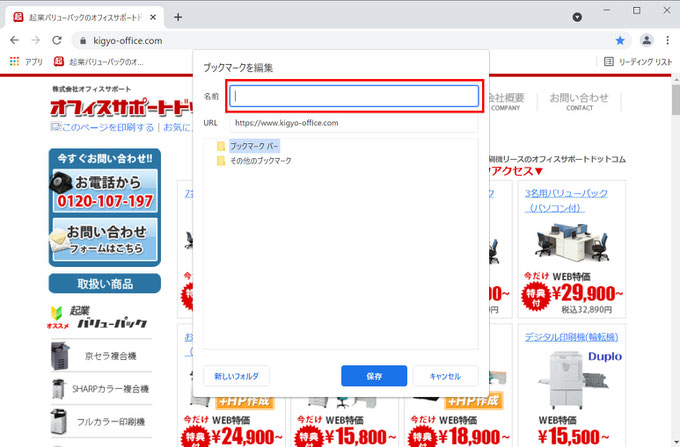Click address bar kigyo-office.com
This screenshot has width=680, height=447.
128,41
